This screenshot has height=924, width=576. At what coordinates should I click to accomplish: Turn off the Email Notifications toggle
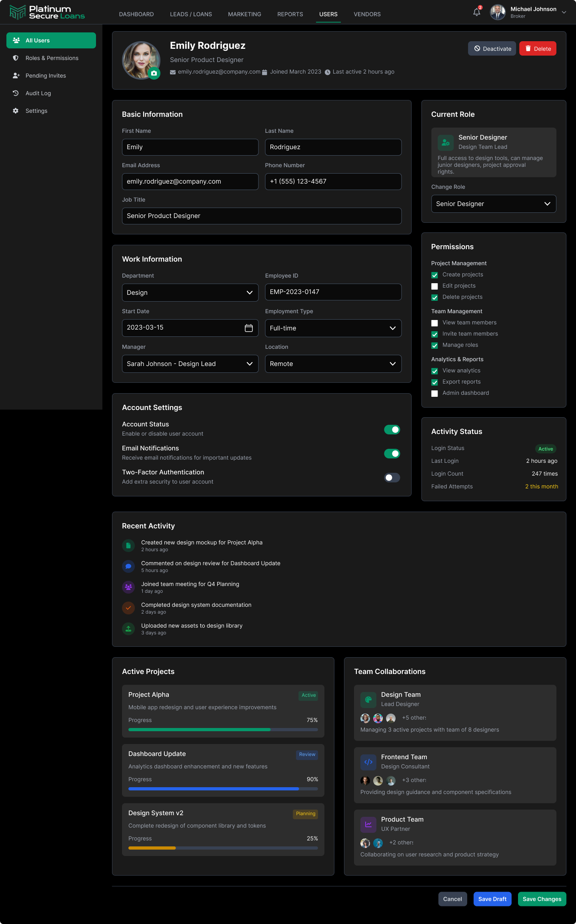tap(392, 454)
